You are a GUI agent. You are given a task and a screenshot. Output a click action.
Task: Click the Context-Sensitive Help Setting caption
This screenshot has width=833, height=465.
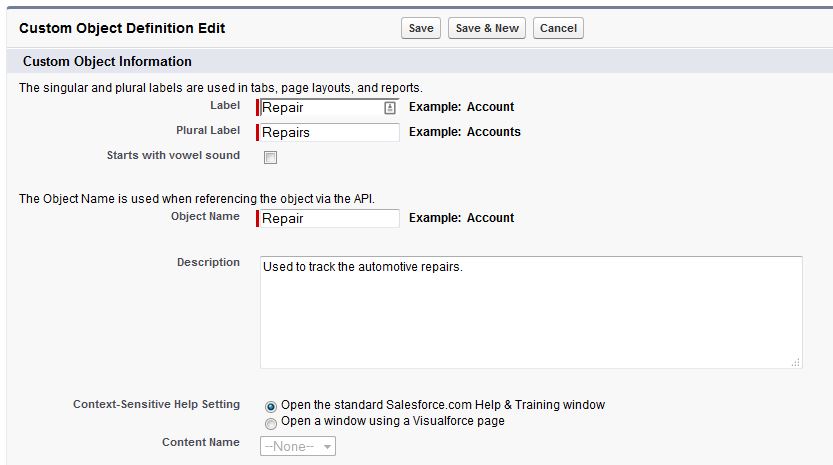point(156,404)
